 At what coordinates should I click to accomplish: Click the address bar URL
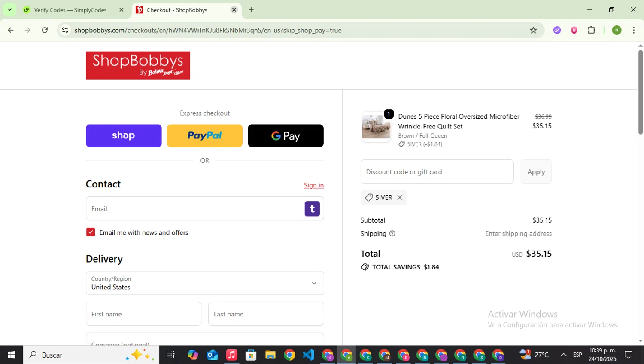coord(208,30)
